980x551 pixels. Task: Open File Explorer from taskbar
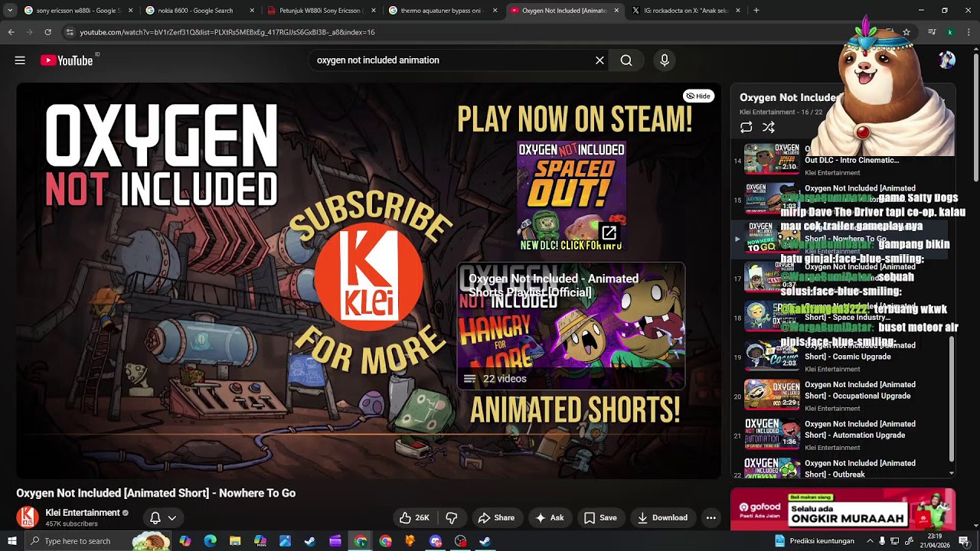tap(235, 541)
